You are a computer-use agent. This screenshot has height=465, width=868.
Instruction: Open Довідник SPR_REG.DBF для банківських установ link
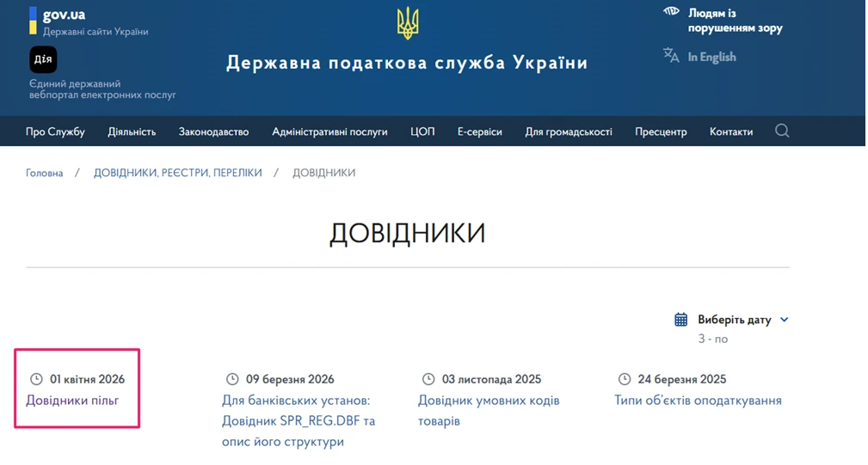[299, 421]
